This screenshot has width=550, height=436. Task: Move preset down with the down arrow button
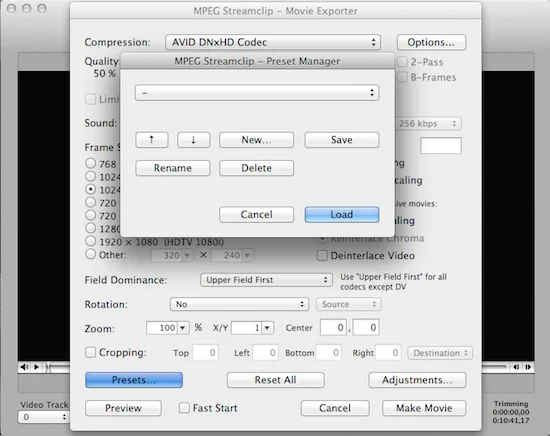pos(194,140)
